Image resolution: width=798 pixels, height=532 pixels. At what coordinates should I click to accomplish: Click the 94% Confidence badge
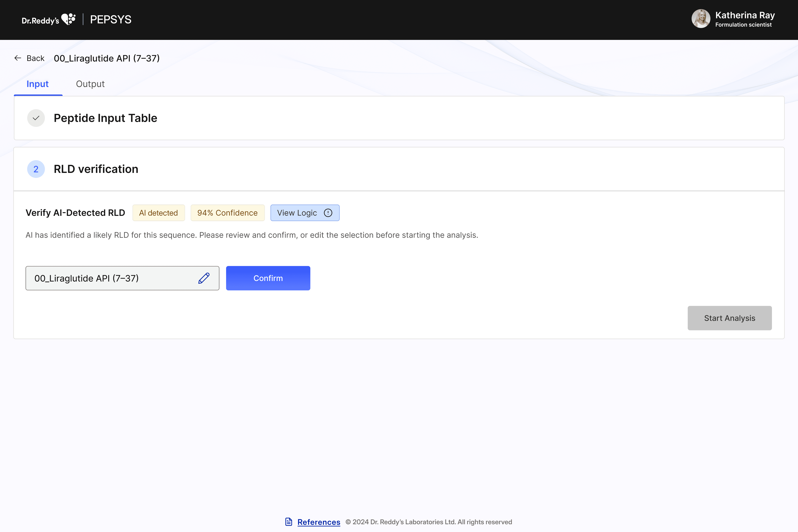pyautogui.click(x=227, y=213)
